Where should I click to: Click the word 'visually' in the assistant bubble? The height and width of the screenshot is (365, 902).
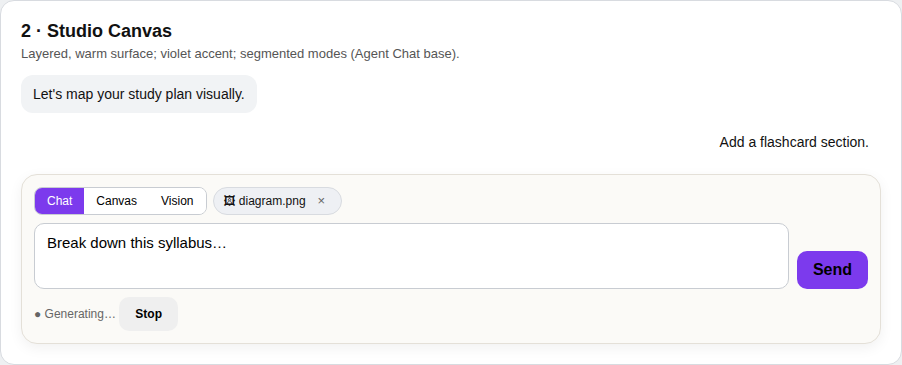[224, 94]
